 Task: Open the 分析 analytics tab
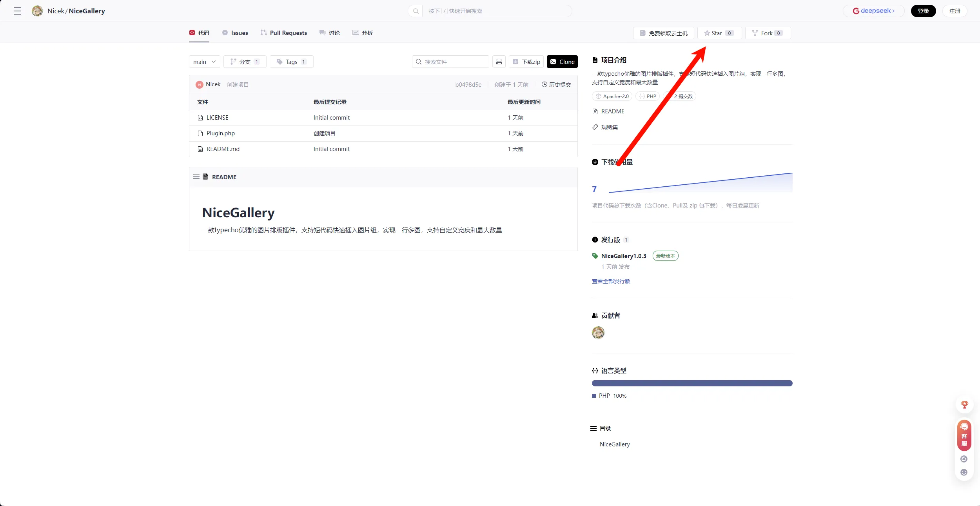click(x=363, y=33)
